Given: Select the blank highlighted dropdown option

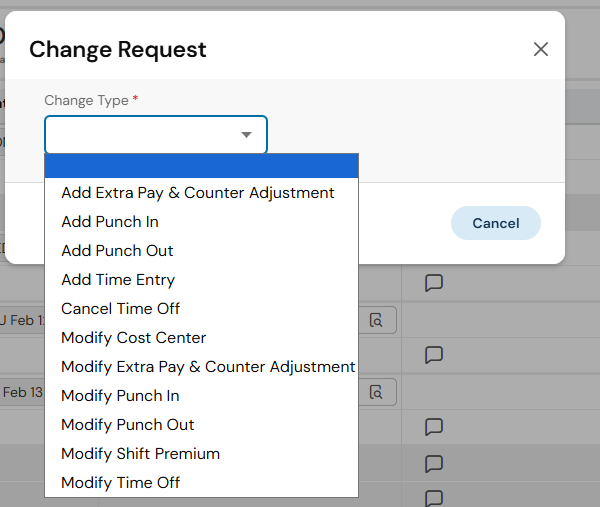Looking at the screenshot, I should point(201,166).
